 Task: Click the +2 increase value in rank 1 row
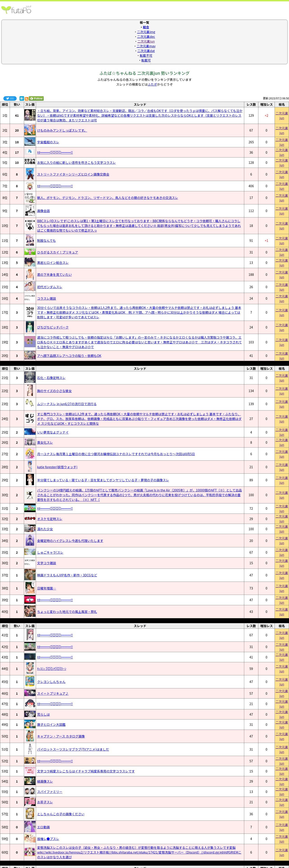pyautogui.click(x=266, y=116)
